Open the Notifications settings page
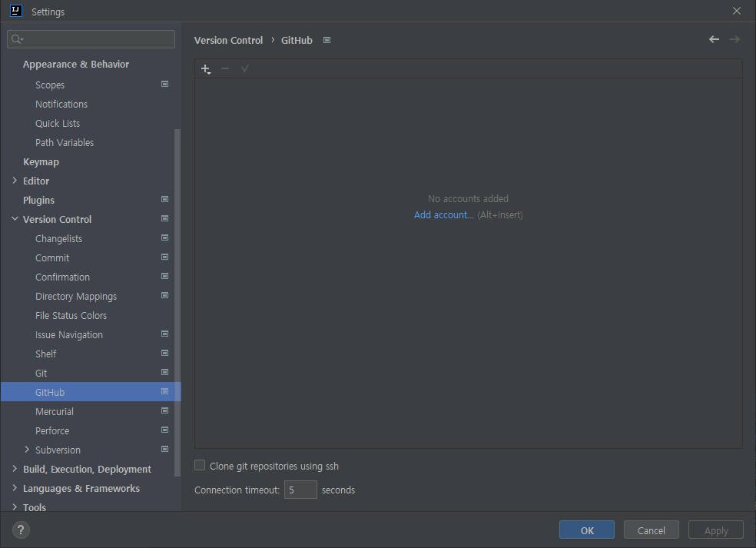This screenshot has height=548, width=756. pyautogui.click(x=61, y=105)
